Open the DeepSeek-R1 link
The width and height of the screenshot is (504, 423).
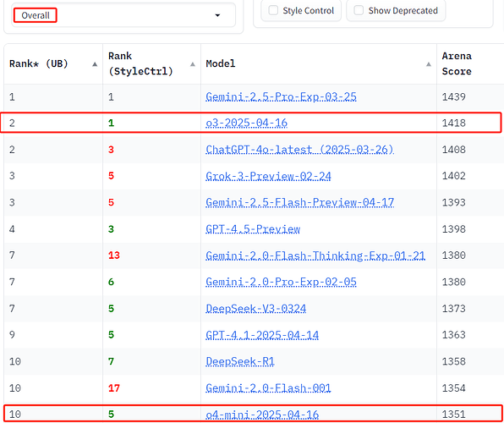click(x=240, y=361)
